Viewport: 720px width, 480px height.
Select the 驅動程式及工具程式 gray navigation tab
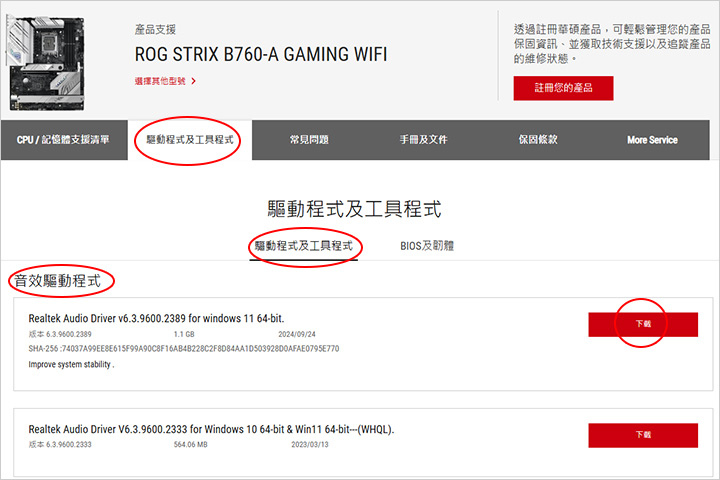coord(190,140)
